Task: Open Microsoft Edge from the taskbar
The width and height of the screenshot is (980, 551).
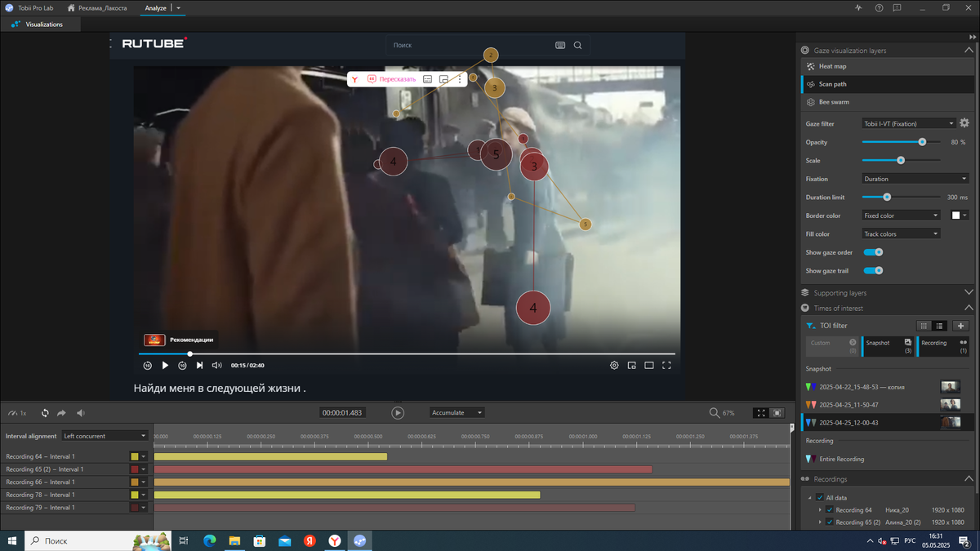Action: coord(209,540)
